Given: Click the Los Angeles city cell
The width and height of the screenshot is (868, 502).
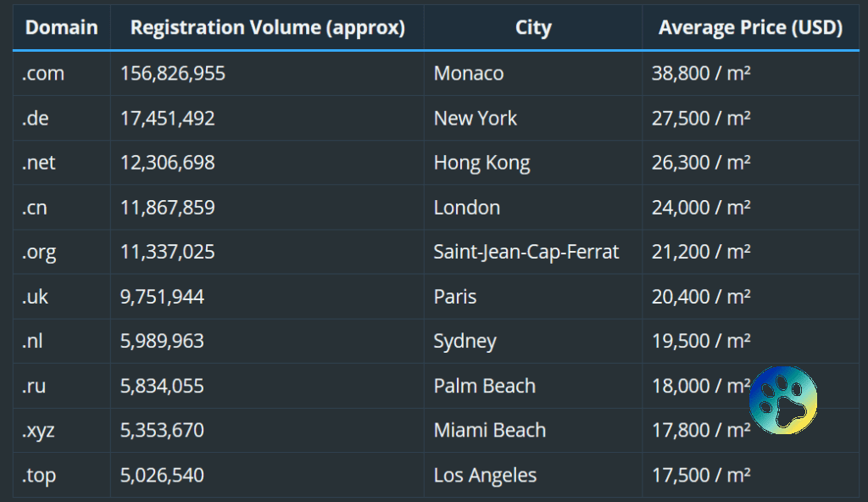Looking at the screenshot, I should pos(485,476).
